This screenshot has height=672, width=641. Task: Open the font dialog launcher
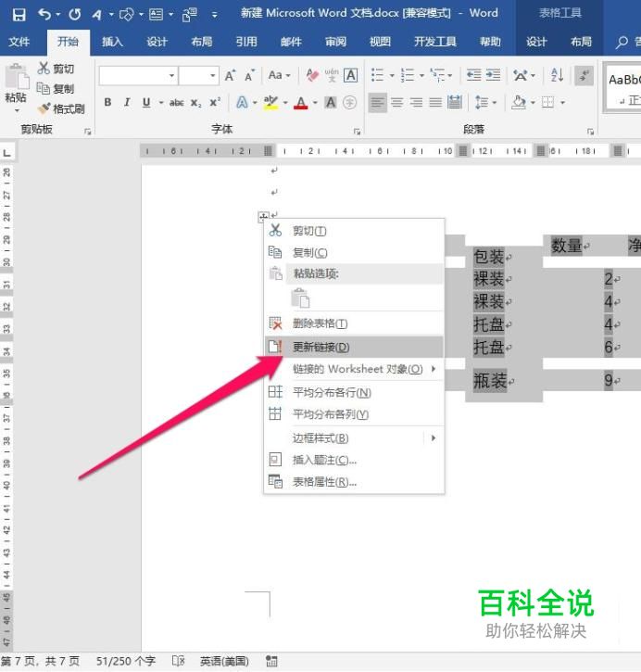[357, 132]
